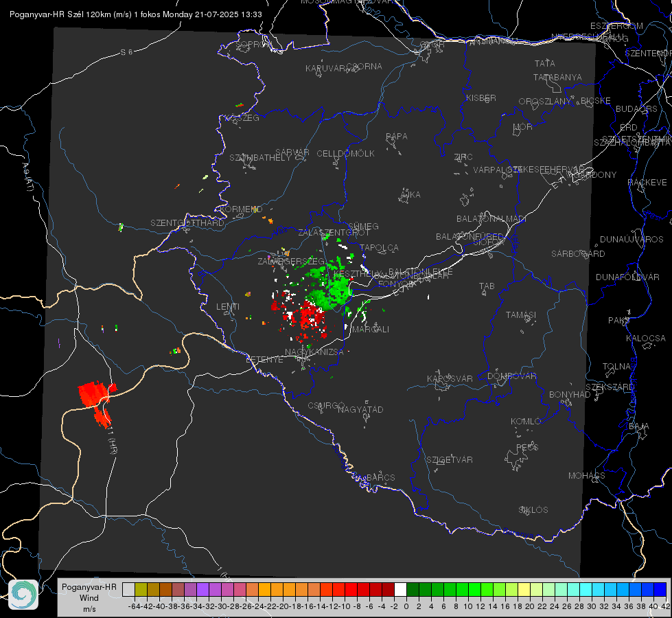
Task: Click the SIKLÓS label
Action: point(533,510)
